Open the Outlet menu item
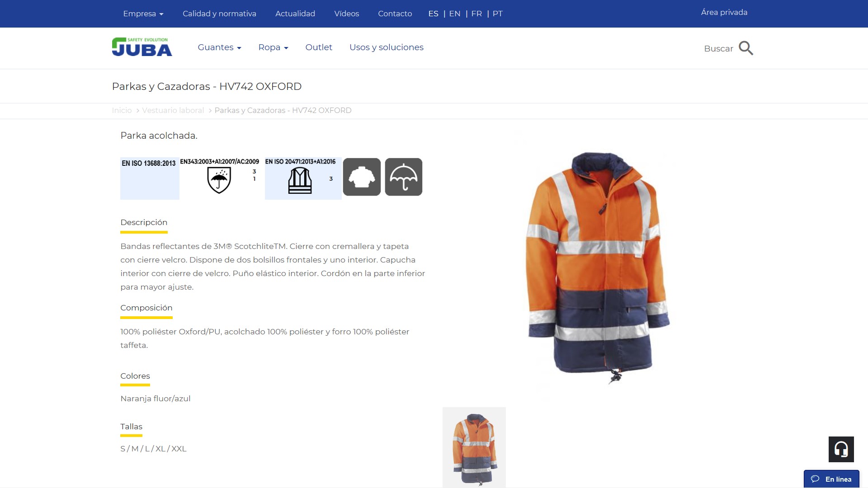The image size is (868, 488). point(319,47)
